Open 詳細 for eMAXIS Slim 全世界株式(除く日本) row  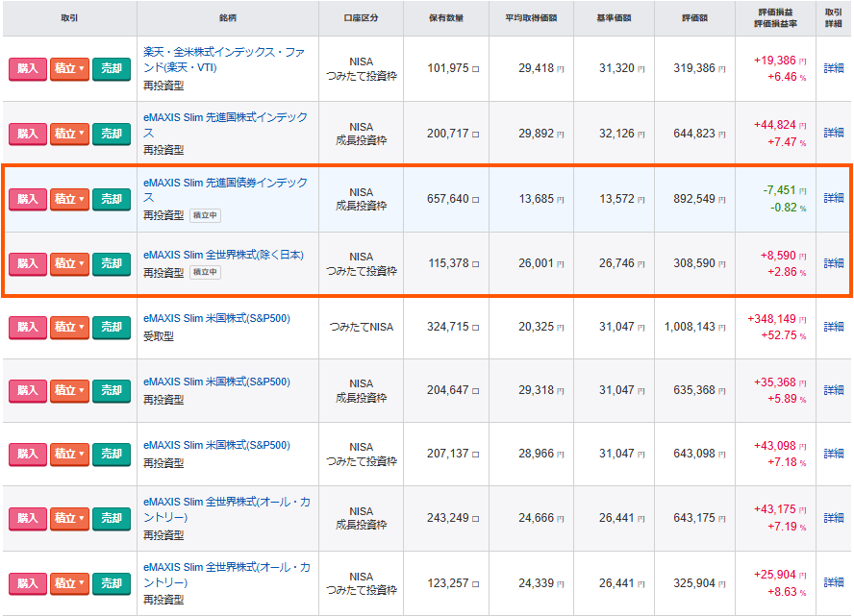834,263
